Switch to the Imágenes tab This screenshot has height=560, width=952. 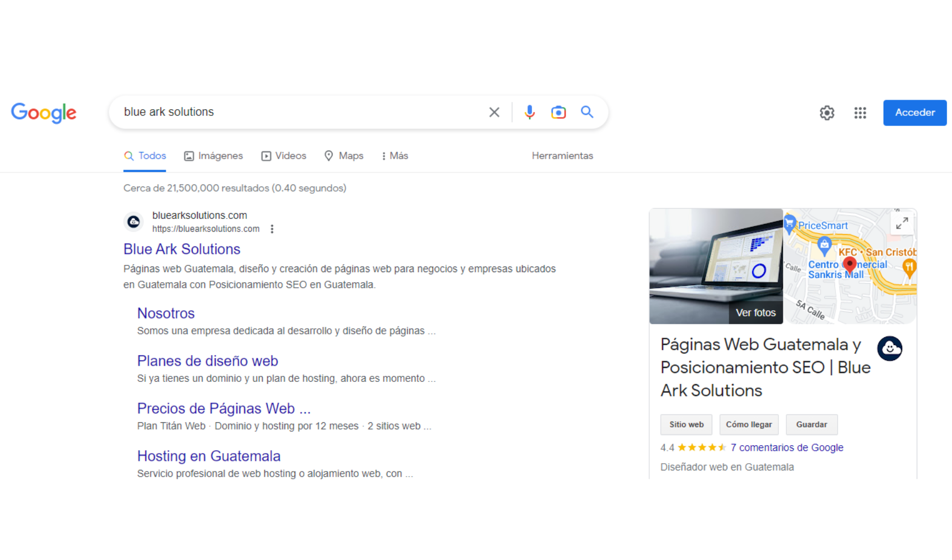213,156
